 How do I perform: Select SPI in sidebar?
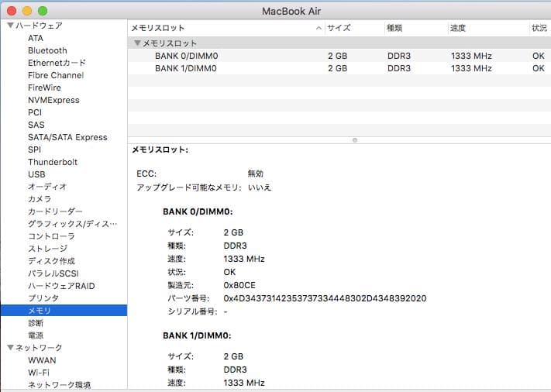coord(34,150)
